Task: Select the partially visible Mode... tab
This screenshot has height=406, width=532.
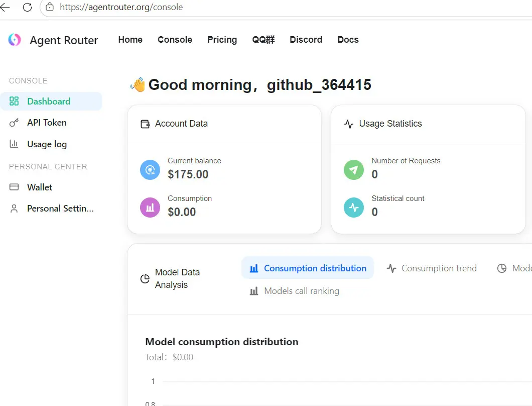Action: (514, 268)
